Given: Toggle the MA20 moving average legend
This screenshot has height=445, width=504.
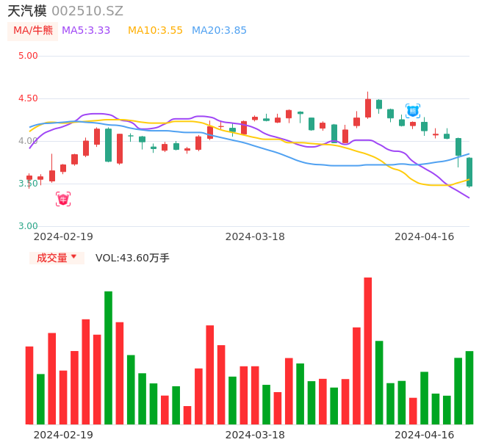Looking at the screenshot, I should point(219,31).
